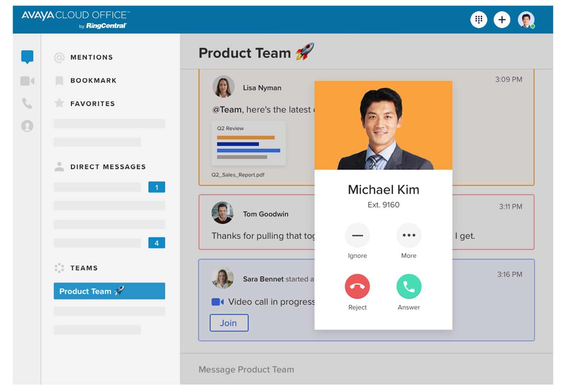Click the Message Product Team input field
This screenshot has height=392, width=566.
coord(366,369)
